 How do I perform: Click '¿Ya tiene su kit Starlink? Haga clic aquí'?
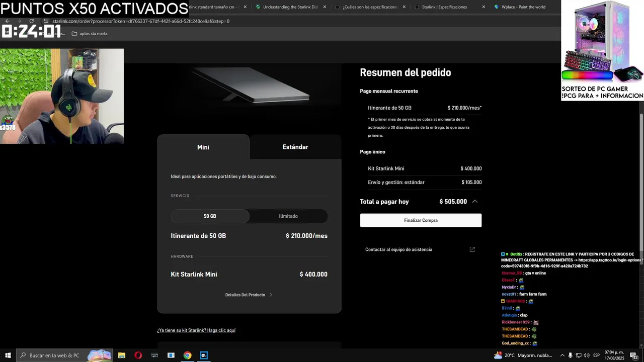196,330
